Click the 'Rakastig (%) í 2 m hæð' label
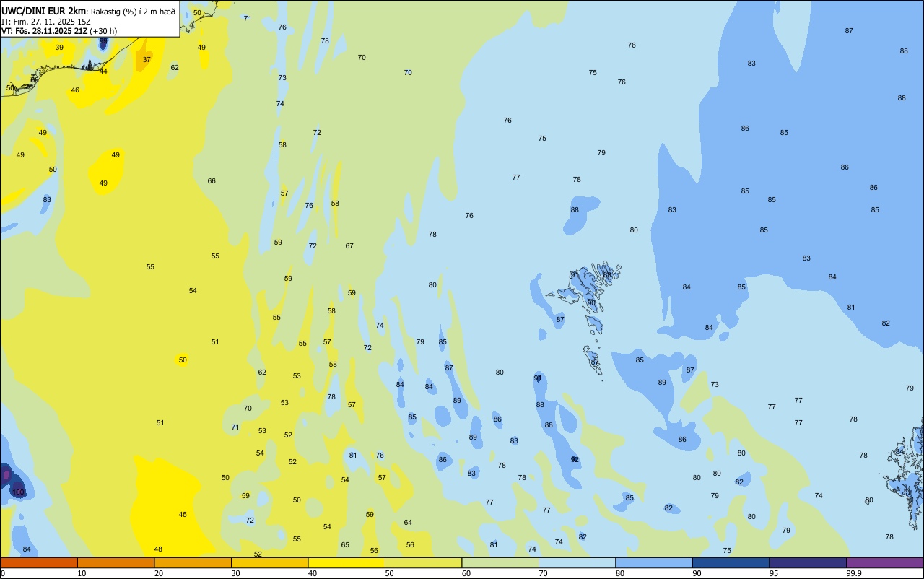The height and width of the screenshot is (579, 924). (133, 12)
